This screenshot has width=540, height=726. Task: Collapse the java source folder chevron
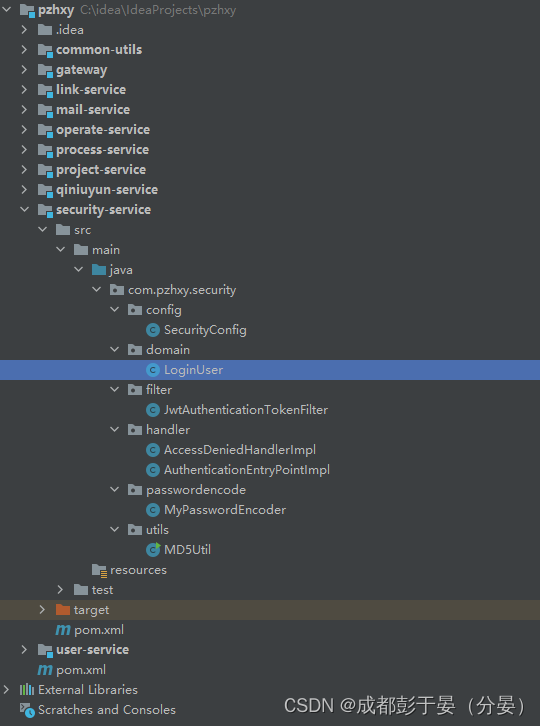click(79, 269)
